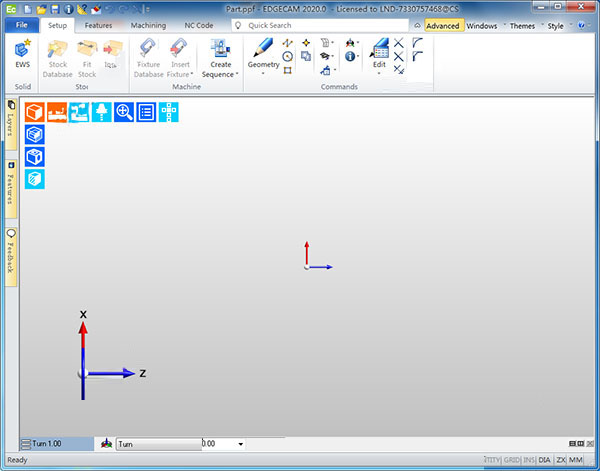The width and height of the screenshot is (600, 471).
Task: Click the blue info circle icon
Action: click(x=351, y=58)
